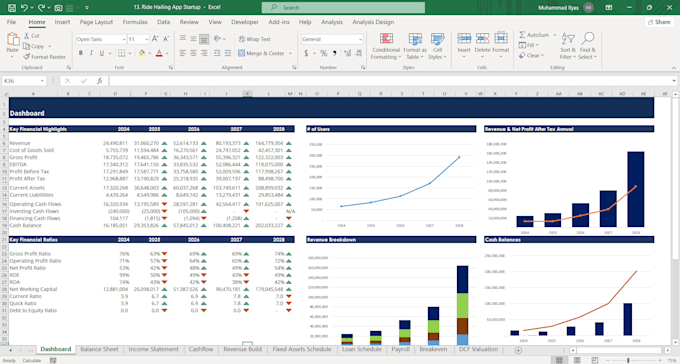Viewport: 680px width, 364px height.
Task: Add a new sheet with plus button
Action: 518,350
